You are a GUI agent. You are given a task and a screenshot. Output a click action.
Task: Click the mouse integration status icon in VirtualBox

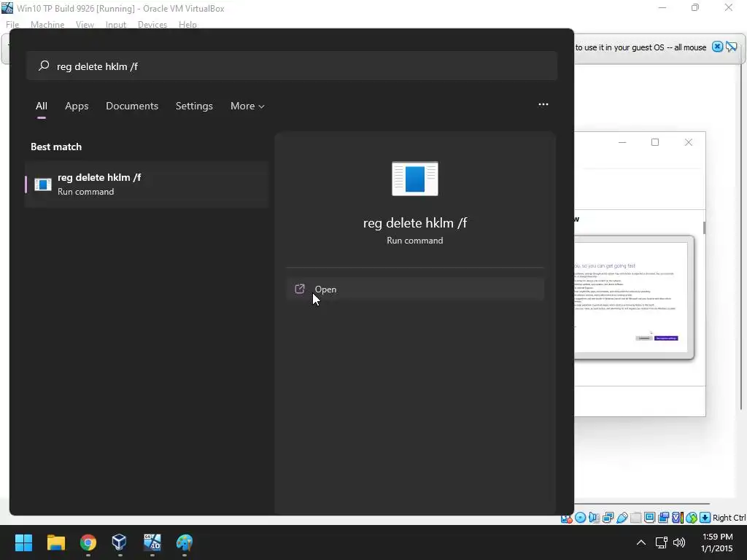point(692,518)
